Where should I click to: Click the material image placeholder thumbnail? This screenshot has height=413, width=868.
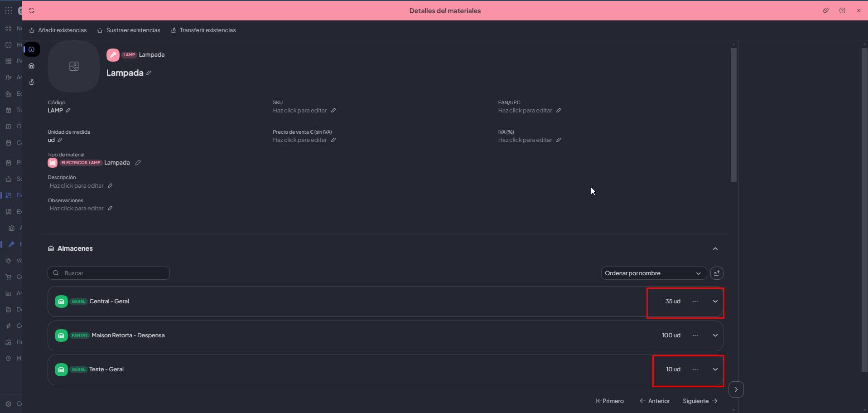[x=74, y=67]
